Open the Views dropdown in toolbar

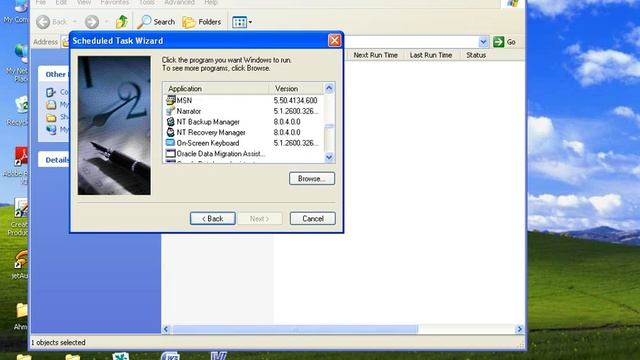click(x=242, y=22)
